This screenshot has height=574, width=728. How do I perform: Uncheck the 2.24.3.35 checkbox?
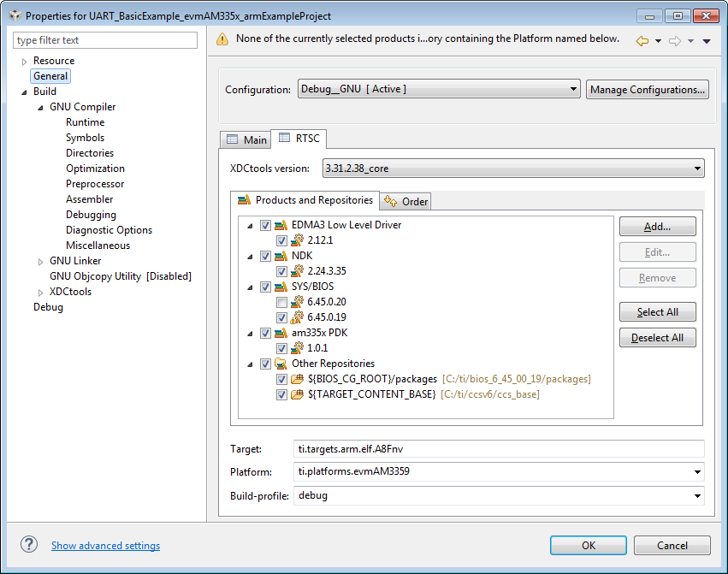point(281,271)
